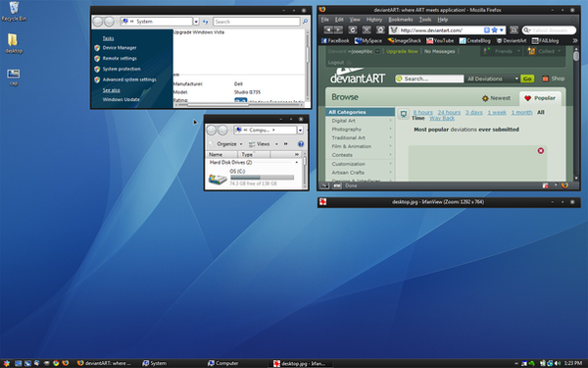This screenshot has width=588, height=368.
Task: Open Device Manager link in System window
Action: pos(120,48)
